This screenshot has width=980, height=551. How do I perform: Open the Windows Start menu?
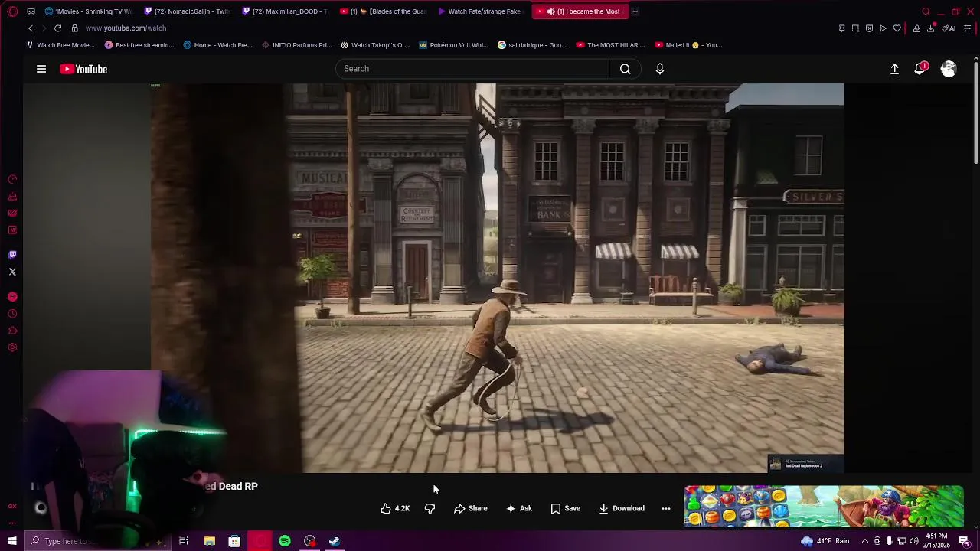pyautogui.click(x=12, y=541)
